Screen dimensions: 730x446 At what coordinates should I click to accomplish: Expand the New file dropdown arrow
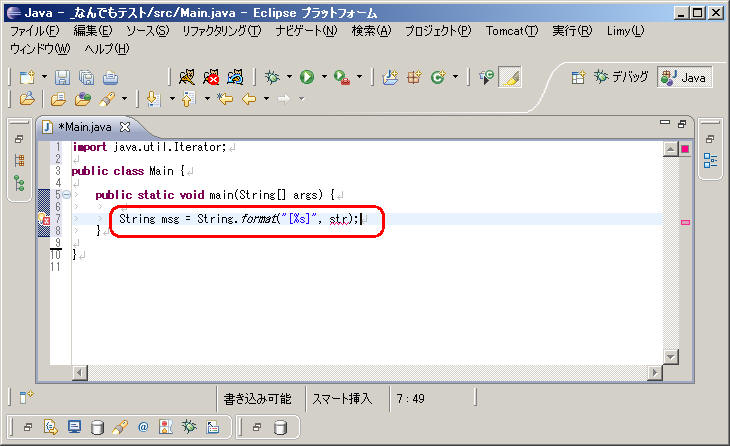coord(43,77)
